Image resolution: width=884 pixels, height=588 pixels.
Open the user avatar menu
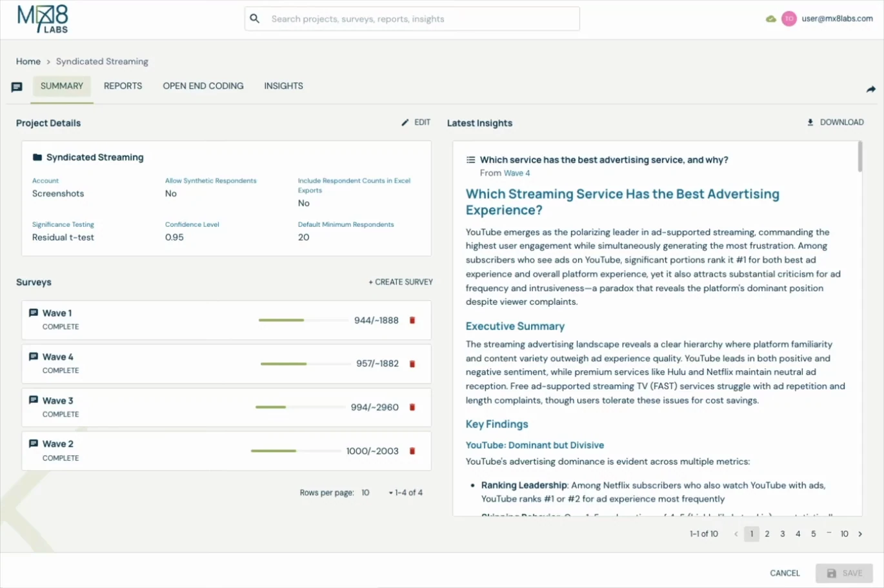pos(789,19)
